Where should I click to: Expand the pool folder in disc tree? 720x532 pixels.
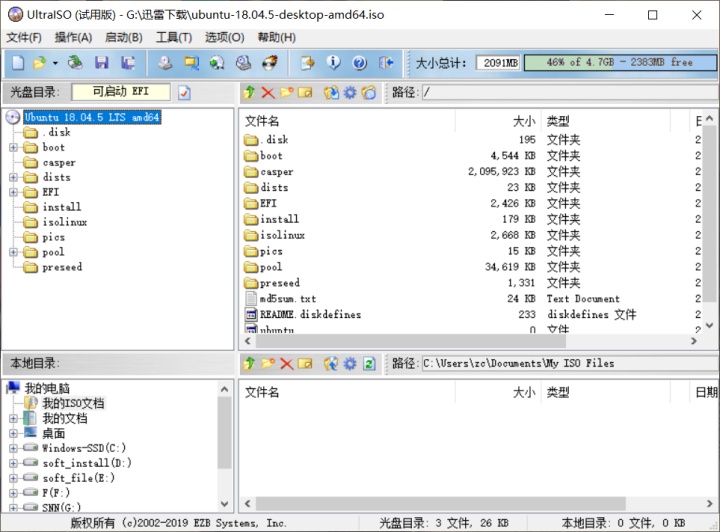(13, 252)
